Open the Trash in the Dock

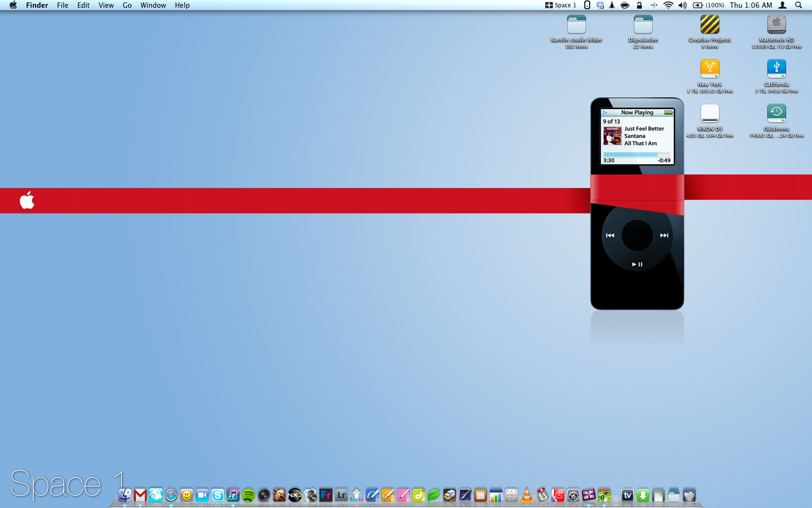(x=689, y=495)
